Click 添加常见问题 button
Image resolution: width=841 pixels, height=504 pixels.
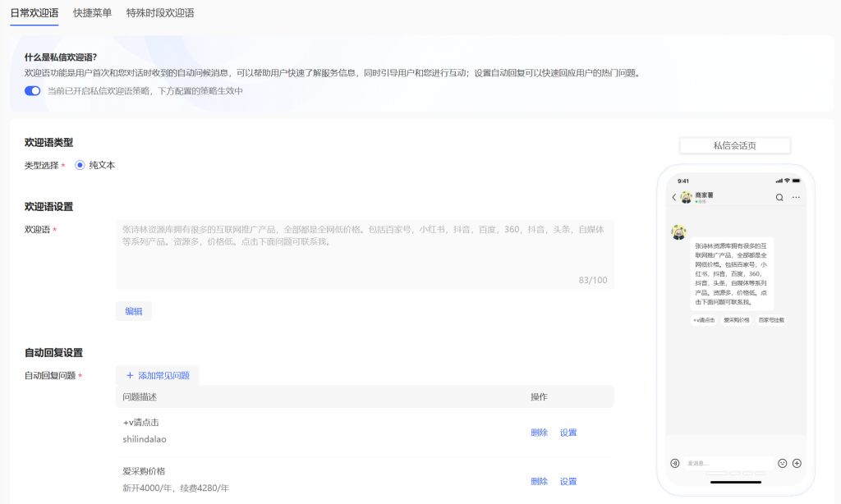pyautogui.click(x=157, y=375)
